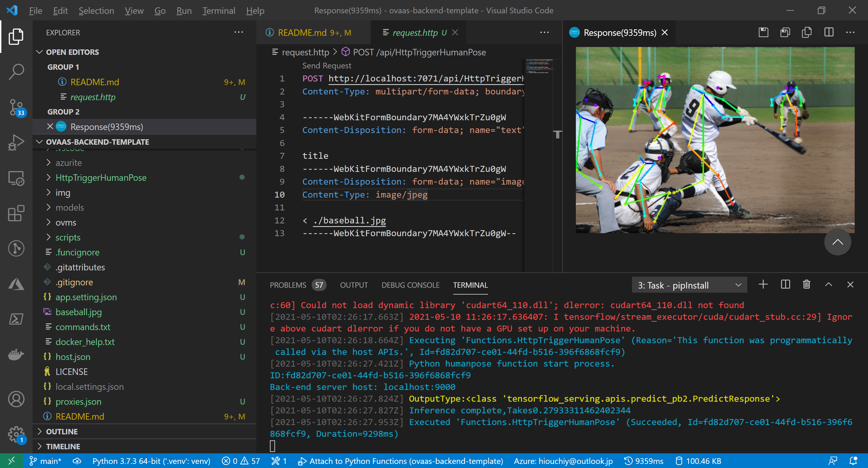The image size is (868, 468).
Task: Open the Search view in activity bar
Action: coord(16,71)
